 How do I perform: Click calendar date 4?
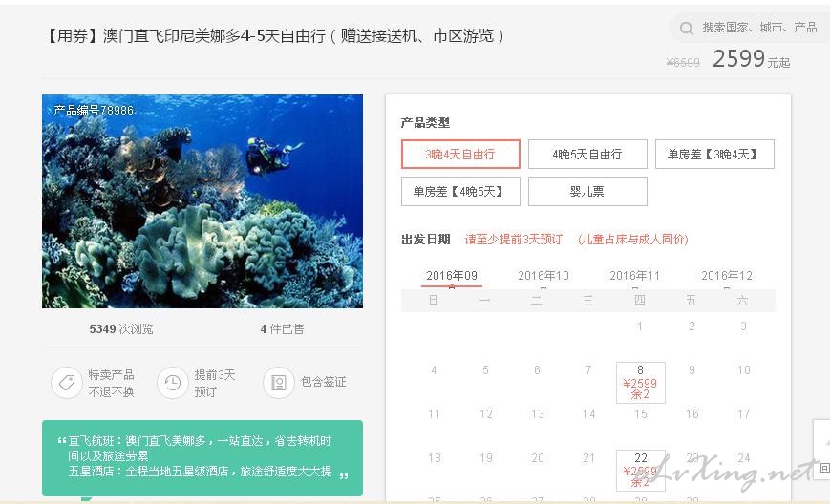coord(434,370)
